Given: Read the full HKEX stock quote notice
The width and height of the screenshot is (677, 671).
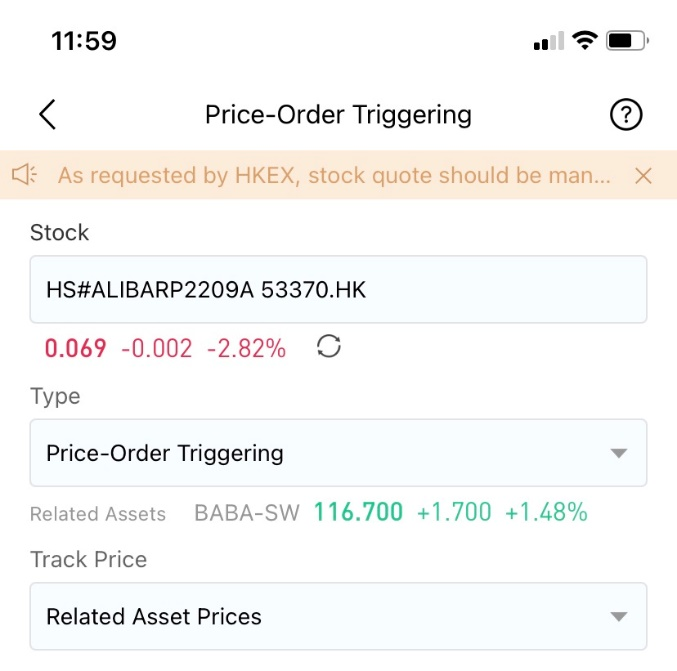Looking at the screenshot, I should (x=334, y=175).
